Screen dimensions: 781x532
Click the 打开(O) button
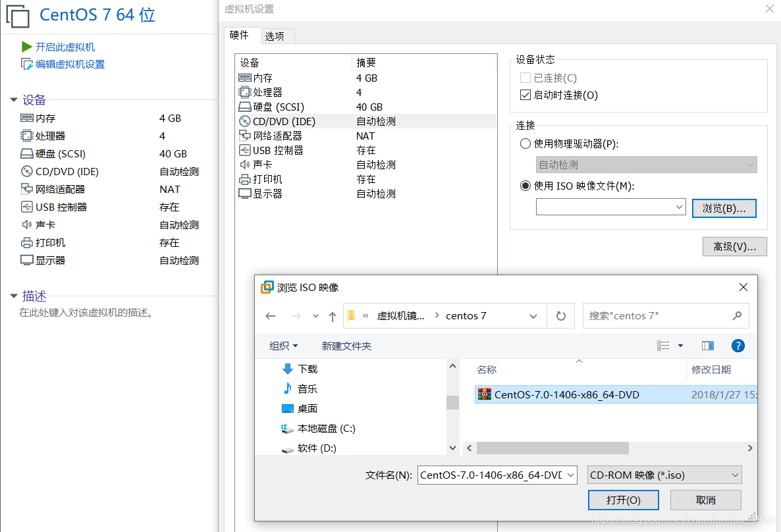(x=623, y=500)
